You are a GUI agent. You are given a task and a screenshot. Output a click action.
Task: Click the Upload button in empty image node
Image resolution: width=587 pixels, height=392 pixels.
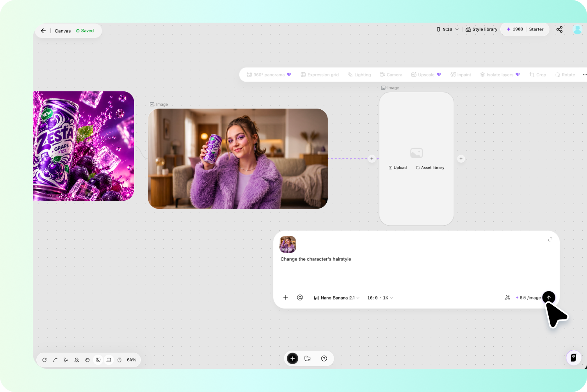pyautogui.click(x=398, y=167)
